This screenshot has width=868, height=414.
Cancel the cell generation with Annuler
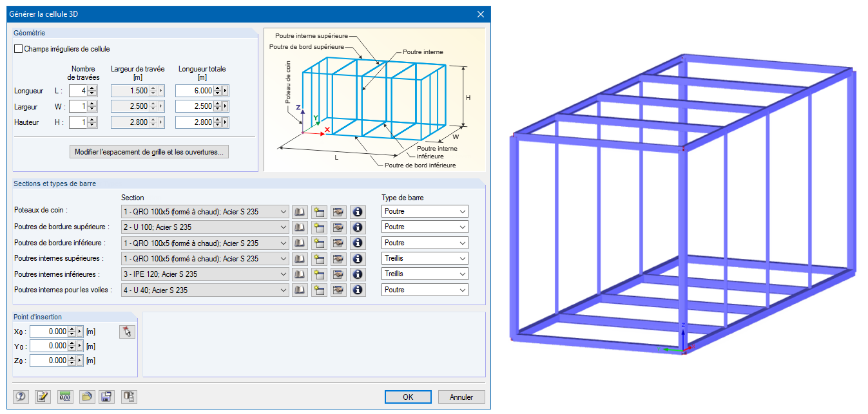(x=461, y=397)
